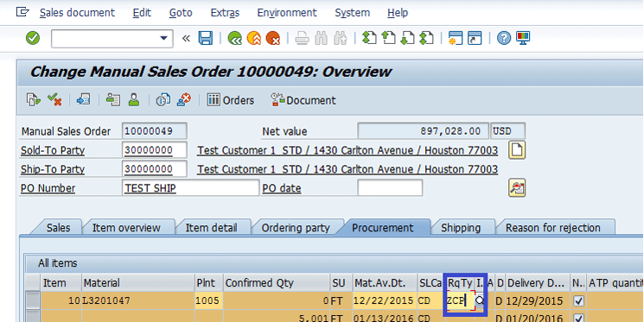Click the header detail magnifier icon near PO date

tap(517, 188)
